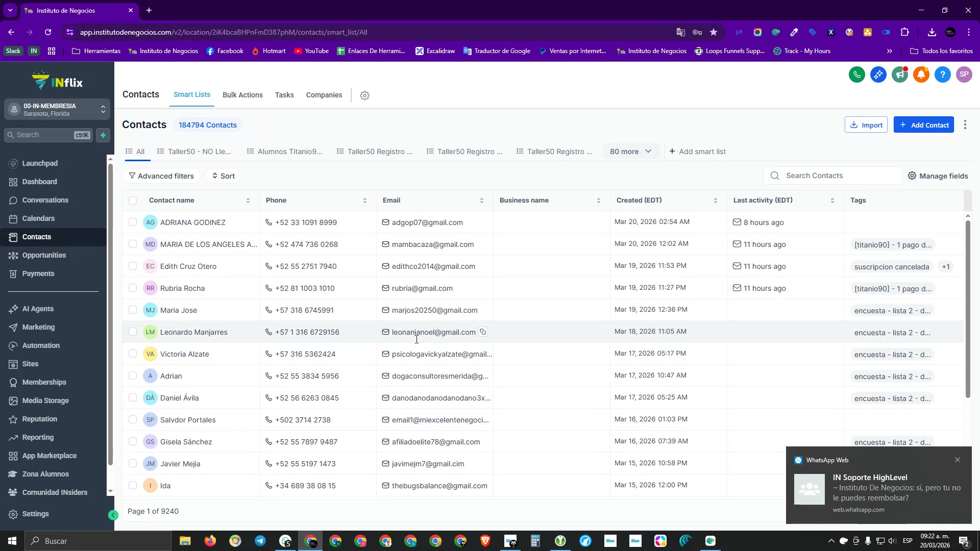This screenshot has width=980, height=551.
Task: Switch to the Bulk Actions tab
Action: [242, 95]
